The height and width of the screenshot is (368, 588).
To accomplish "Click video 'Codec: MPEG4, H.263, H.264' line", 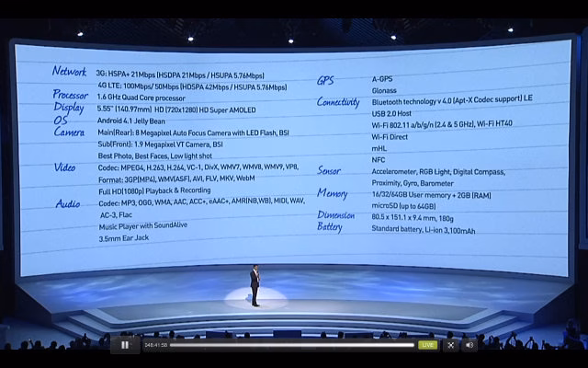I will coord(198,167).
